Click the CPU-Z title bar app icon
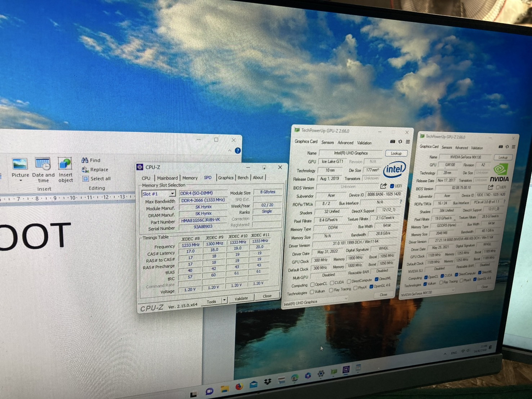Image resolution: width=532 pixels, height=399 pixels. tap(140, 167)
